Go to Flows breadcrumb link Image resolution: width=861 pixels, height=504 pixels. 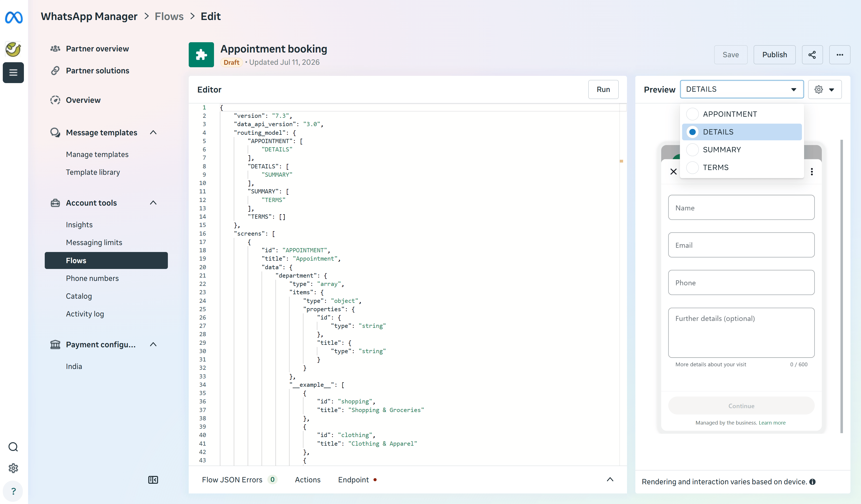(169, 16)
